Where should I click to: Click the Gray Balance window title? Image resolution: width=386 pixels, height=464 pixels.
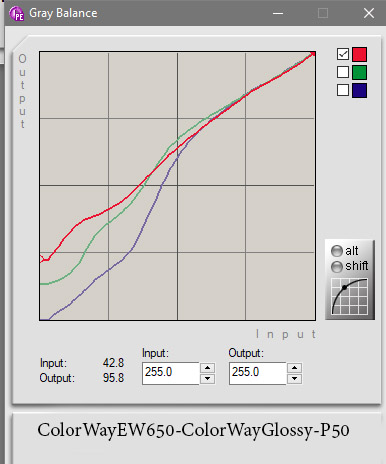pyautogui.click(x=63, y=13)
